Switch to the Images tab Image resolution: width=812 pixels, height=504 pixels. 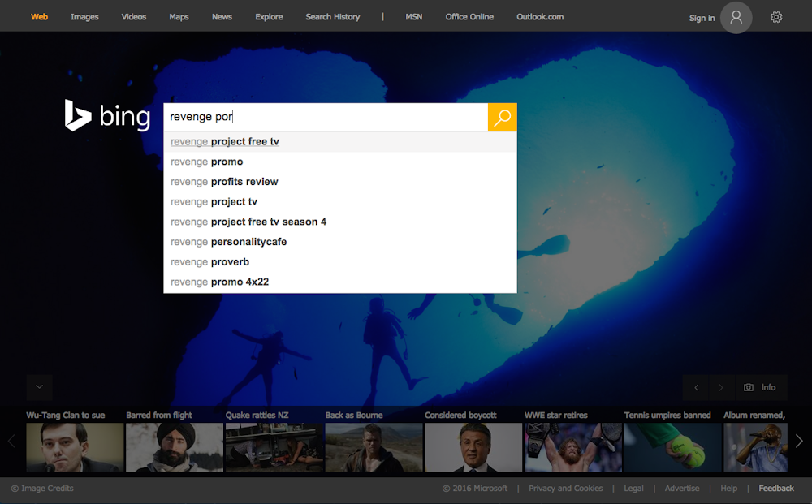click(x=84, y=16)
